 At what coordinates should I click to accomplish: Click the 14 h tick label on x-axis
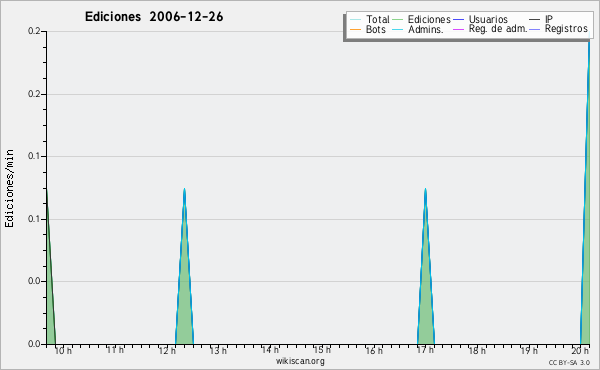point(270,350)
